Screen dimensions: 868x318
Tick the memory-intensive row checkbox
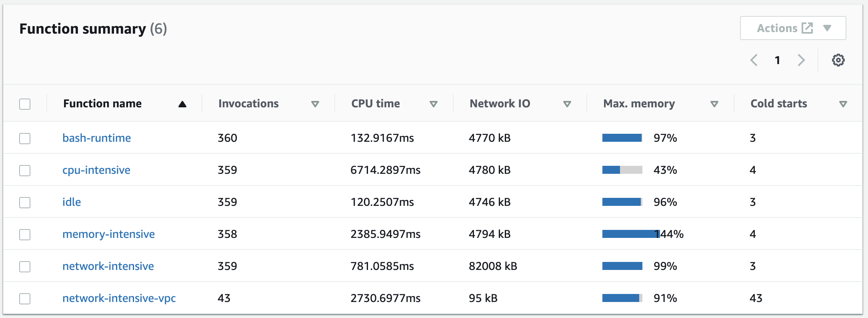[25, 235]
